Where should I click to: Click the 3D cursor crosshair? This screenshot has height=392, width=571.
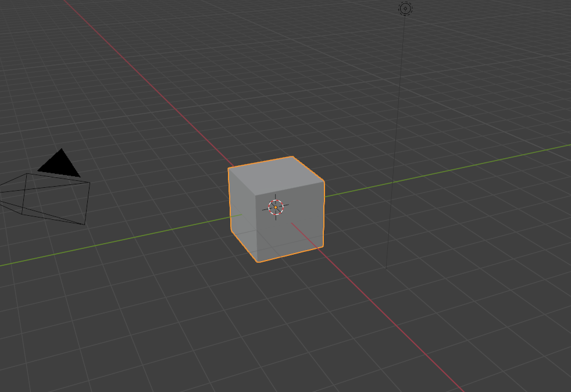276,207
